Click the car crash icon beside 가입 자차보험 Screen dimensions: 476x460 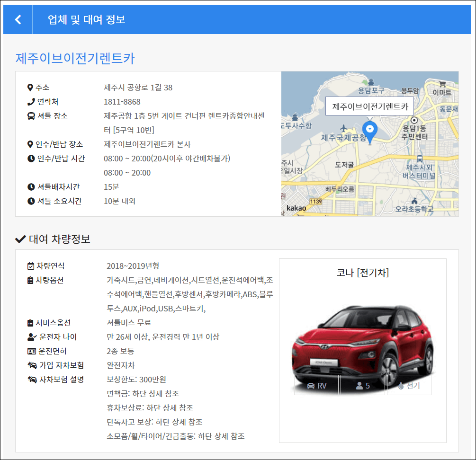tap(32, 365)
